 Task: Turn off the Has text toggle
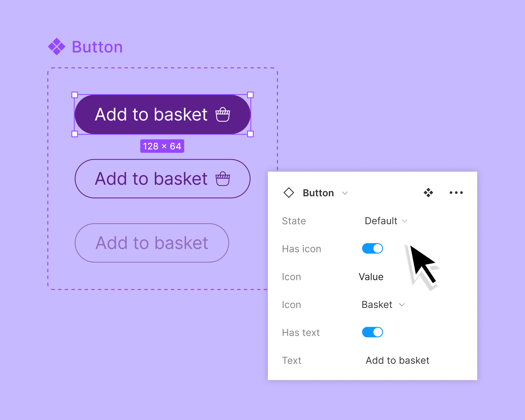[372, 332]
